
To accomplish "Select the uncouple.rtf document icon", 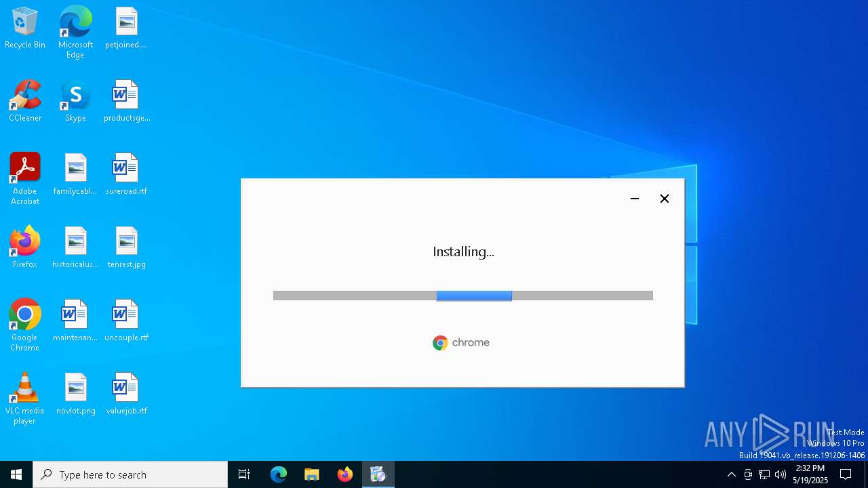I will pos(126,321).
